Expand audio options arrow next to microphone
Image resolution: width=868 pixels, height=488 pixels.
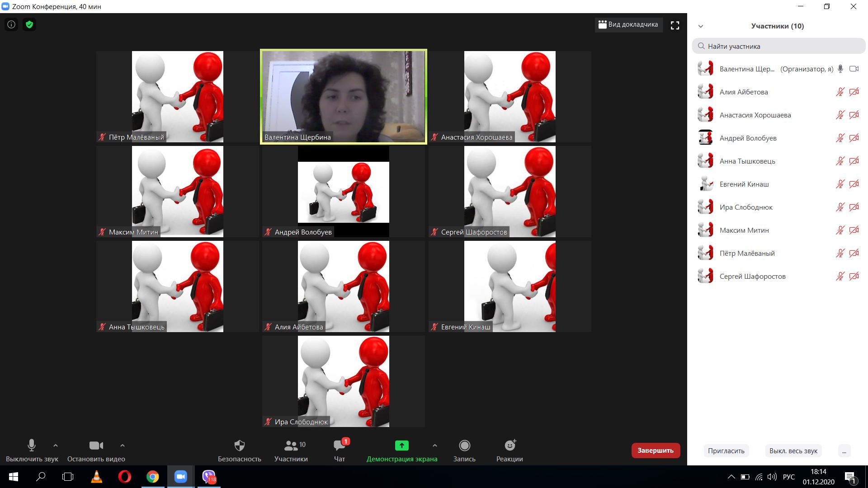[56, 446]
